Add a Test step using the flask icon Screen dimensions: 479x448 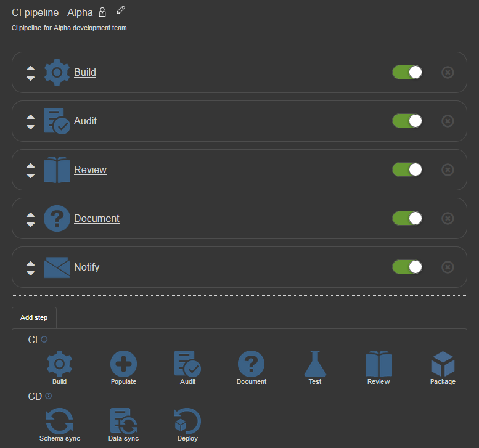point(315,367)
